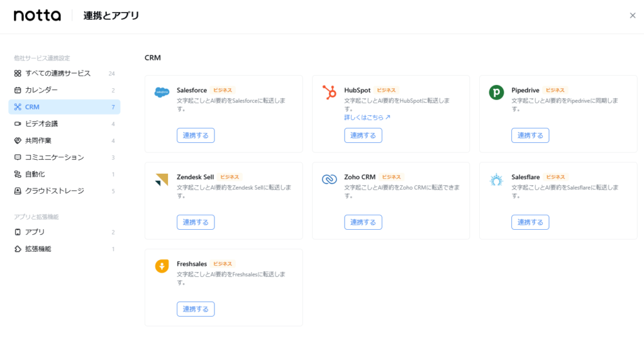Viewport: 644px width, 345px height.
Task: Click the 連携とアプリ page title
Action: [111, 16]
